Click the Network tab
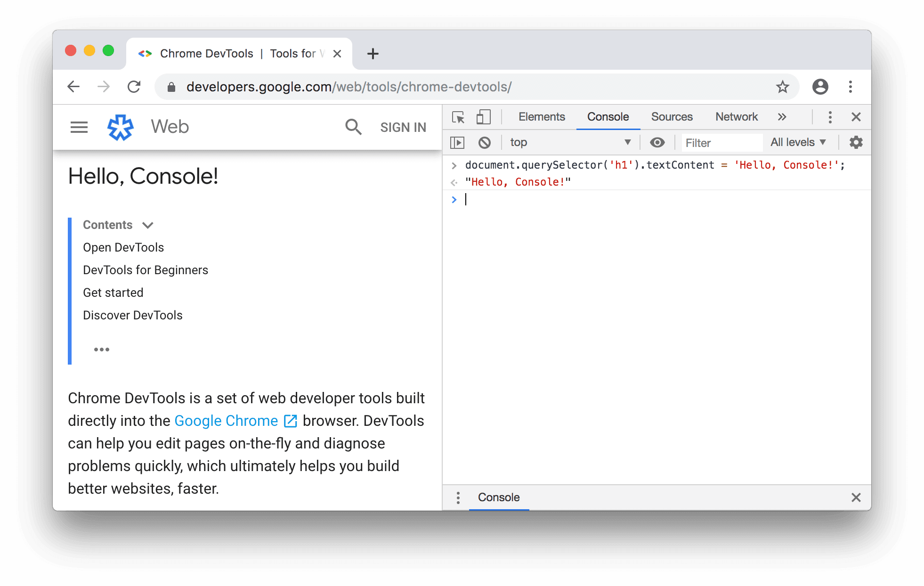This screenshot has height=586, width=924. [x=736, y=116]
